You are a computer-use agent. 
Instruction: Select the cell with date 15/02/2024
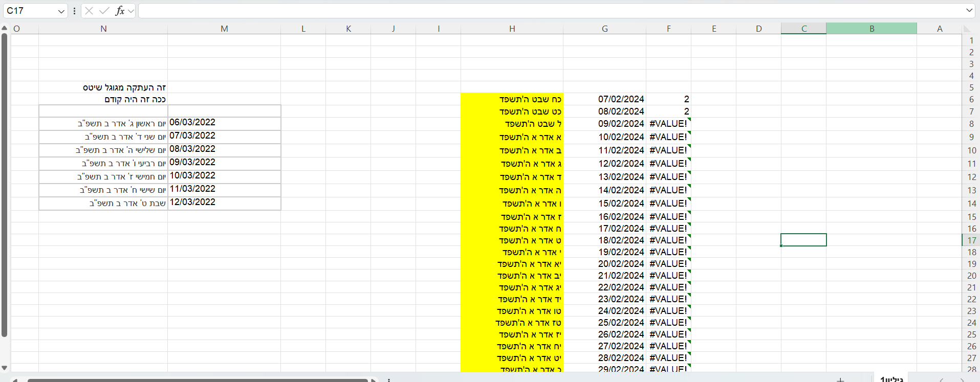tap(605, 204)
